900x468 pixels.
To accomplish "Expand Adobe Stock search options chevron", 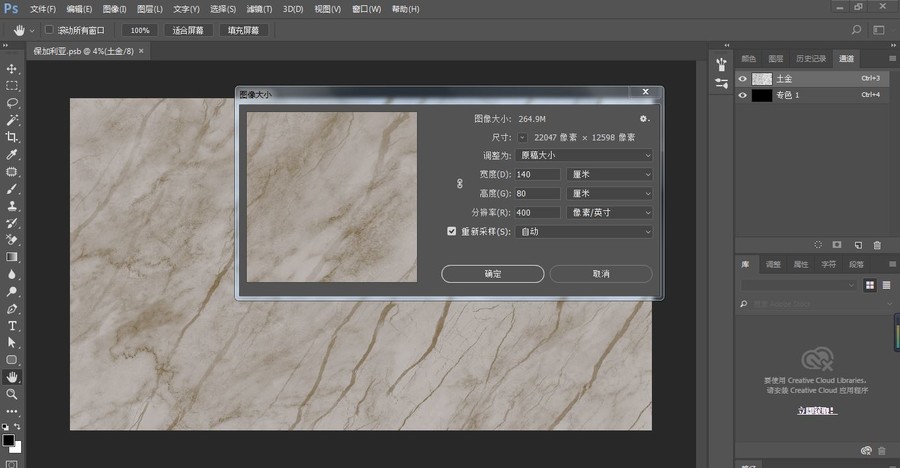I will [x=890, y=304].
